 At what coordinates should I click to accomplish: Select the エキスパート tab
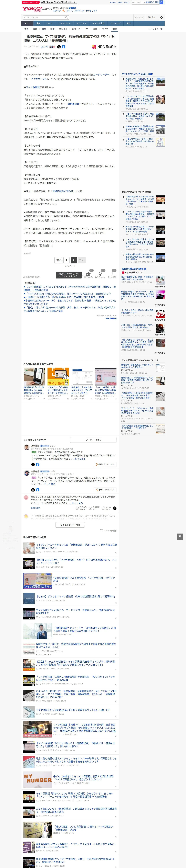click(x=64, y=24)
